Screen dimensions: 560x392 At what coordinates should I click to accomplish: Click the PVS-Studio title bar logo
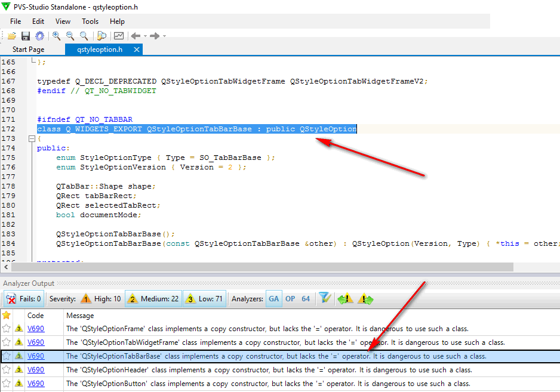6,6
